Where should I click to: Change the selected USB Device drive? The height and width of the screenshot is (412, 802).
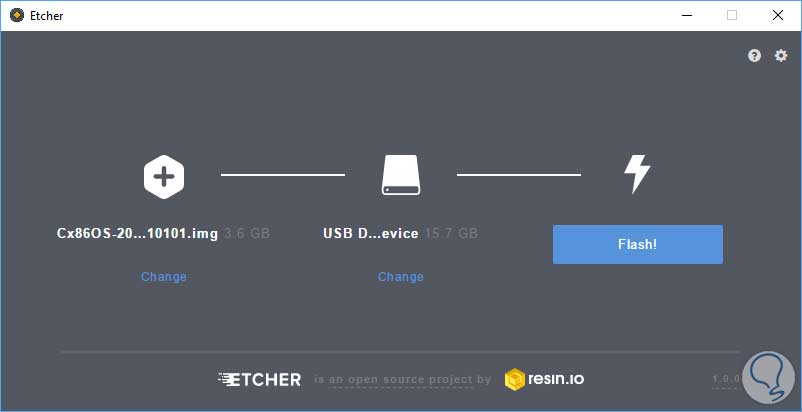tap(400, 277)
